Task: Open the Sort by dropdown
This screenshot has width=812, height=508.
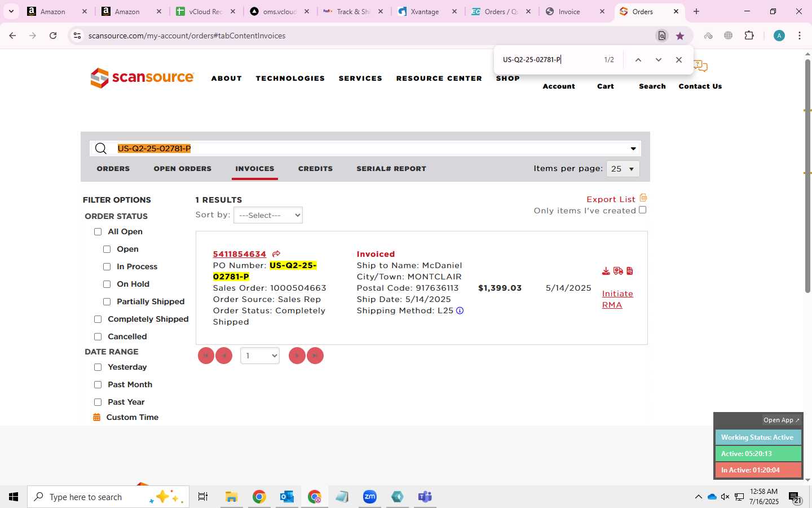Action: tap(268, 215)
